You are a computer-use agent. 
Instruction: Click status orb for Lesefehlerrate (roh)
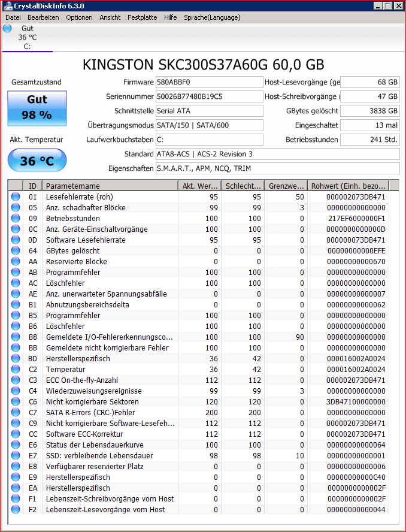click(x=15, y=197)
